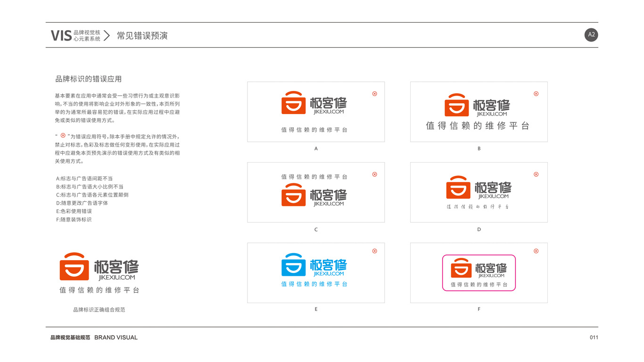
Task: Click the label B below its panel
Action: click(x=479, y=148)
